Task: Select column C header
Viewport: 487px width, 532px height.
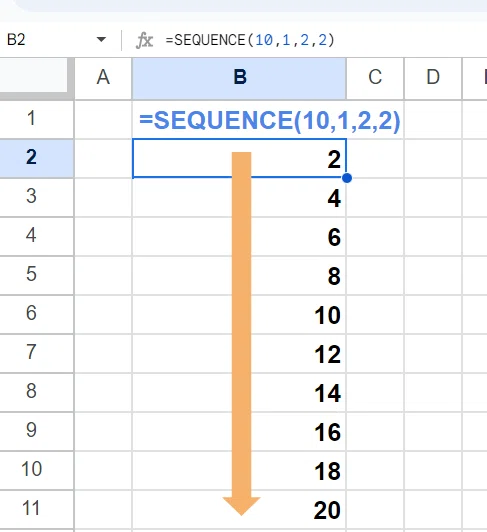Action: tap(375, 78)
